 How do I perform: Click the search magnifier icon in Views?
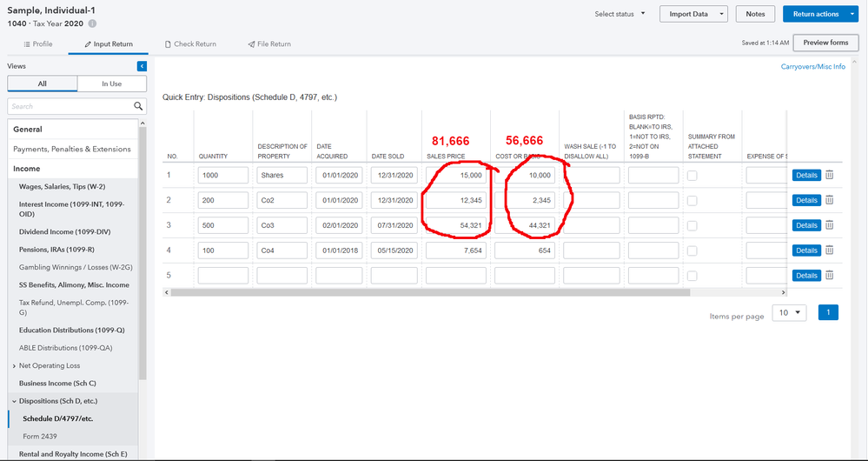point(138,106)
